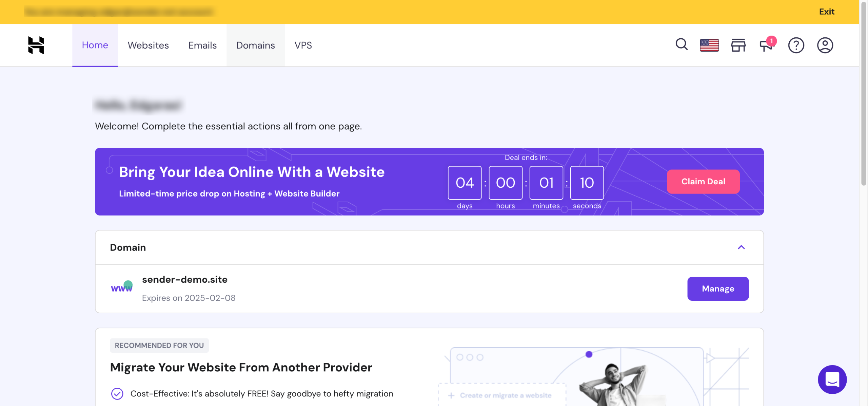Click the help question mark icon
Screen dimensions: 868x406
coord(796,45)
